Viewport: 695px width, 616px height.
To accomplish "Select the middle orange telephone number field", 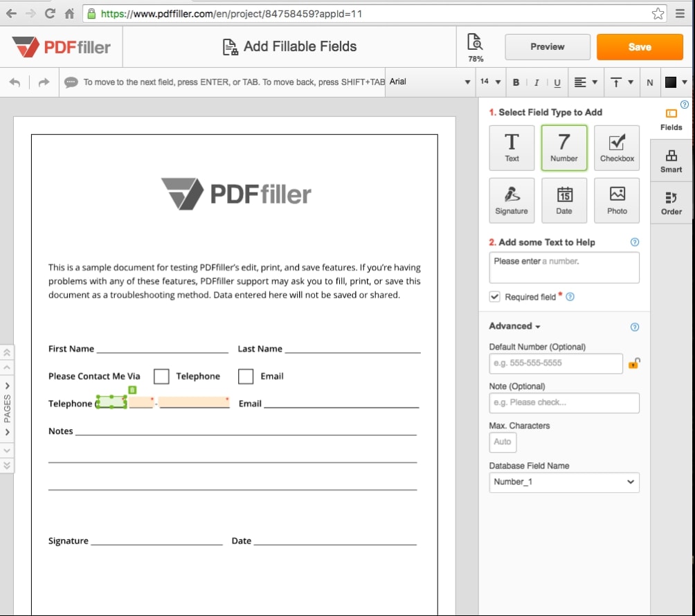I will click(141, 402).
